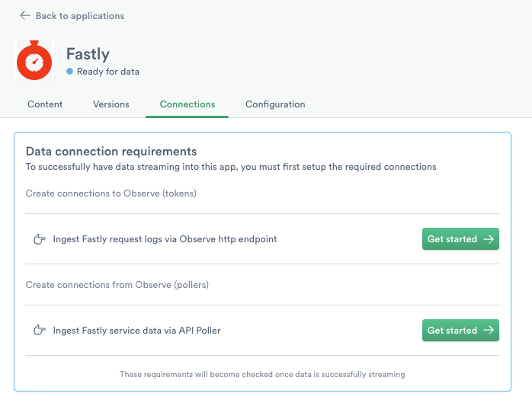Switch to the Content tab
This screenshot has width=532, height=406.
pos(45,104)
